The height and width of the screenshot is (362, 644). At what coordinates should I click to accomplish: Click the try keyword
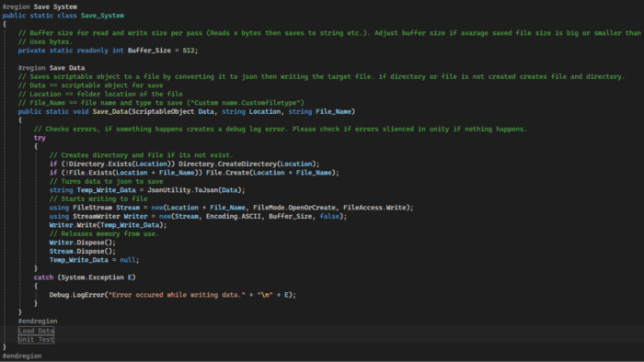40,138
